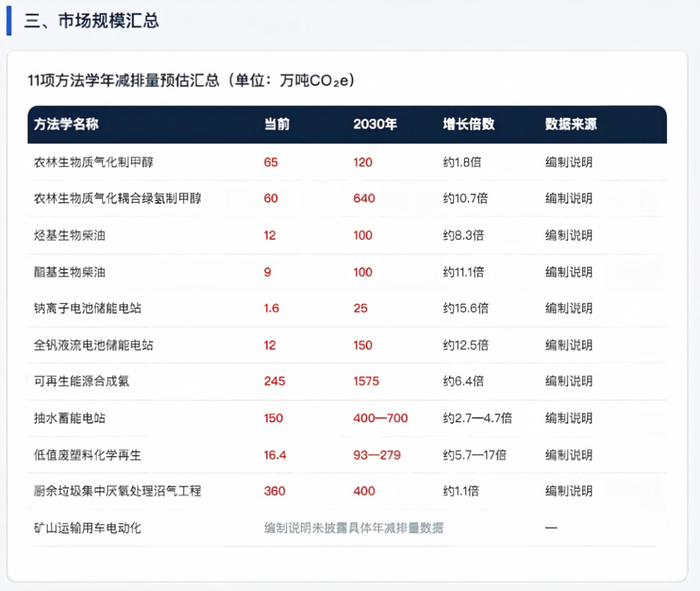The height and width of the screenshot is (591, 700).
Task: Click current value 60
Action: click(x=271, y=198)
